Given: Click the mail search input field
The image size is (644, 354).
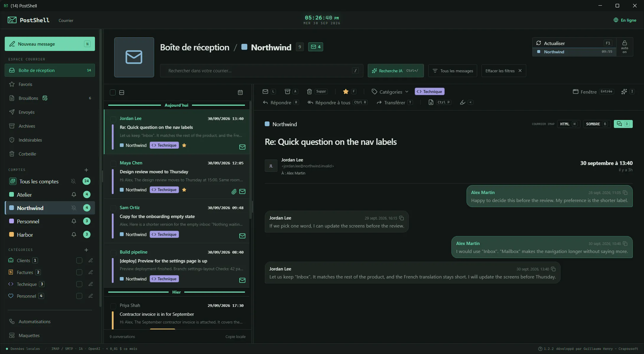Looking at the screenshot, I should coord(262,71).
